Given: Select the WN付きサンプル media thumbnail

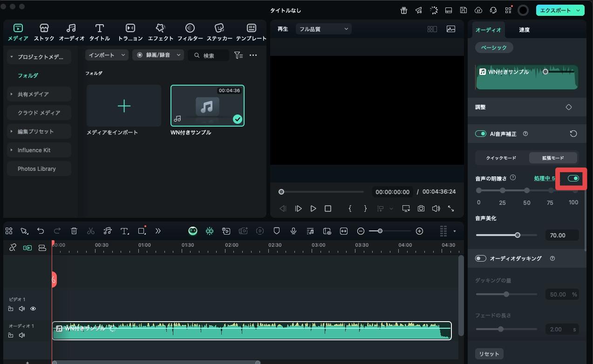Looking at the screenshot, I should tap(207, 106).
